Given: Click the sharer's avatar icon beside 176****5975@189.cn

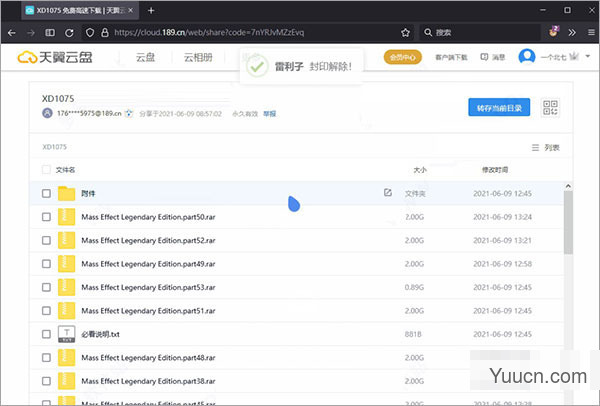Looking at the screenshot, I should click(x=47, y=113).
